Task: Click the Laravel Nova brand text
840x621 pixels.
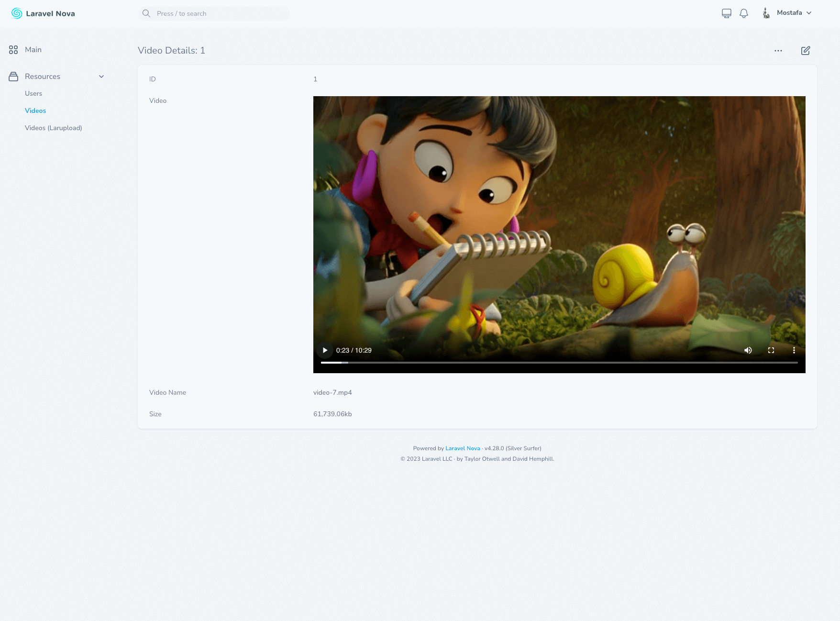Action: [51, 13]
